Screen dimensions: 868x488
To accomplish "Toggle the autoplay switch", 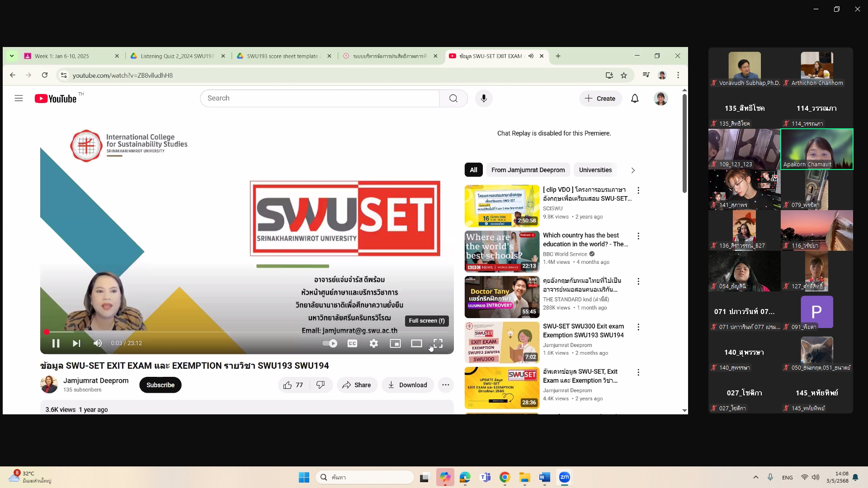I will pyautogui.click(x=330, y=343).
